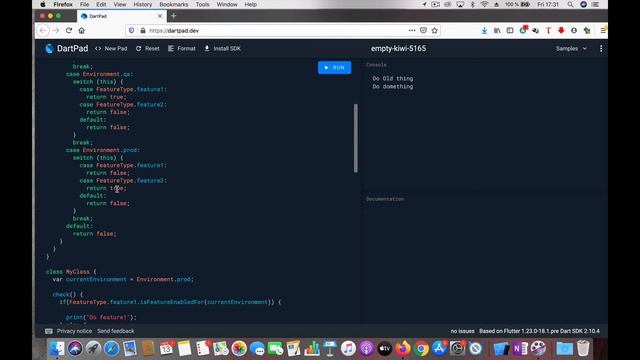Open Apple TV from the Dock

pyautogui.click(x=384, y=349)
